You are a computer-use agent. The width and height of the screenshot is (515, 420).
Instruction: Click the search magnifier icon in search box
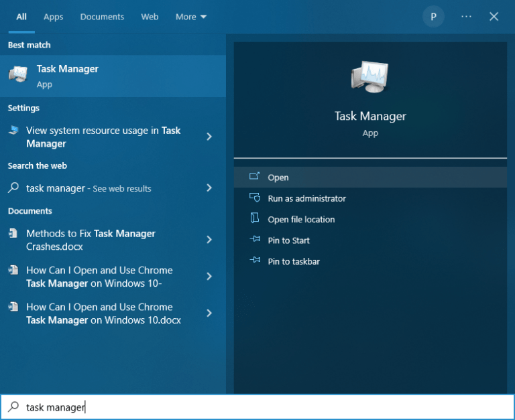click(13, 407)
